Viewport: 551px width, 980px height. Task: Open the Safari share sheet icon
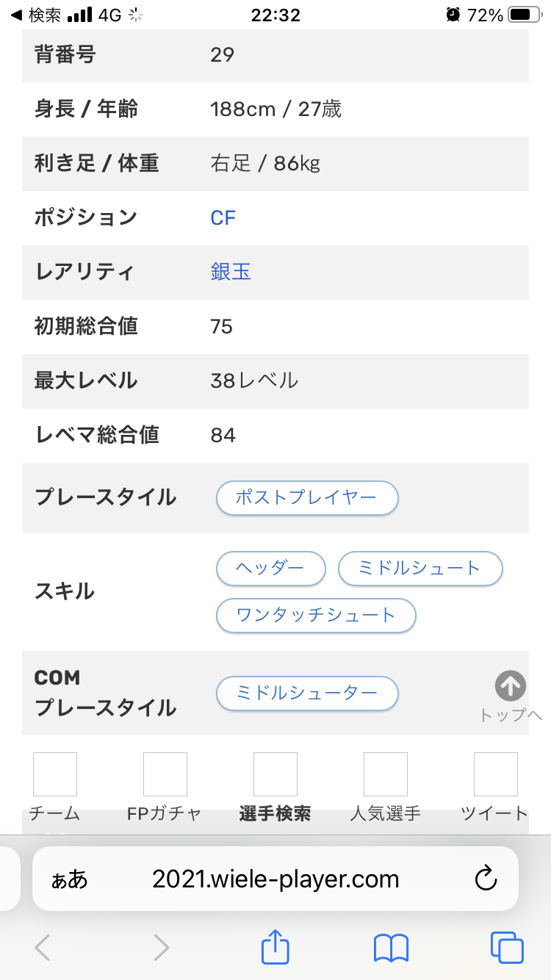tap(275, 948)
